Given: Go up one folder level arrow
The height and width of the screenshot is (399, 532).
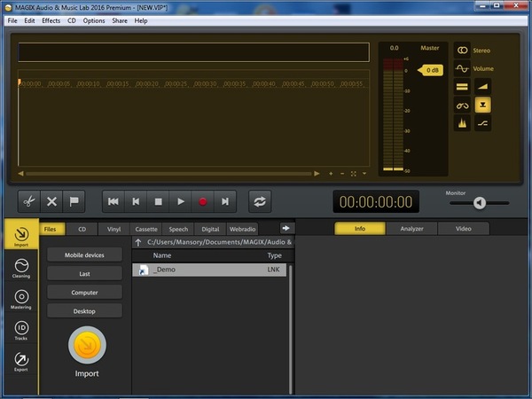Looking at the screenshot, I should [138, 241].
